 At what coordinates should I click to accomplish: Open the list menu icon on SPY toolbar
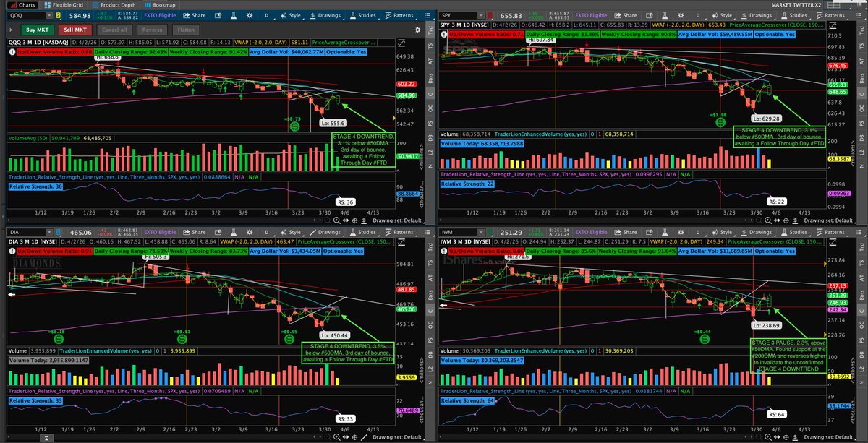[x=859, y=15]
